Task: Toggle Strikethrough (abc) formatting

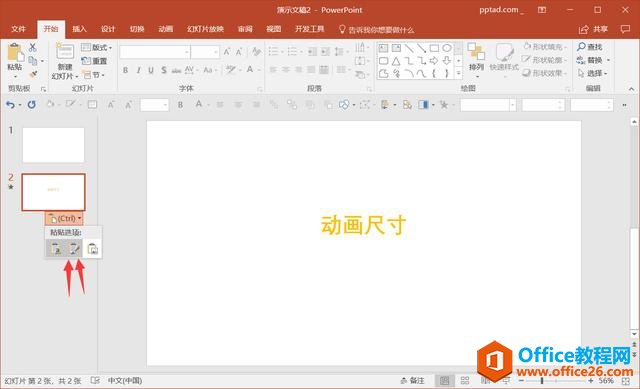Action: (176, 71)
